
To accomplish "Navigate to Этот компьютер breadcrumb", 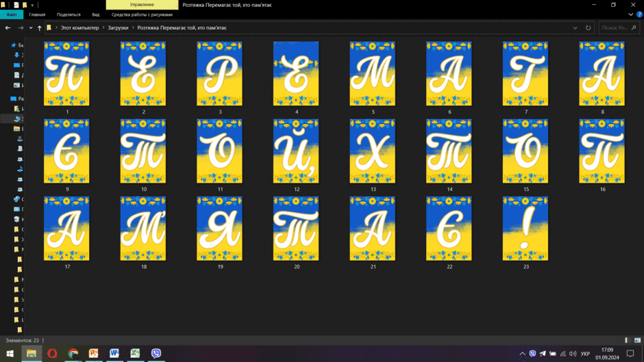I will (79, 28).
